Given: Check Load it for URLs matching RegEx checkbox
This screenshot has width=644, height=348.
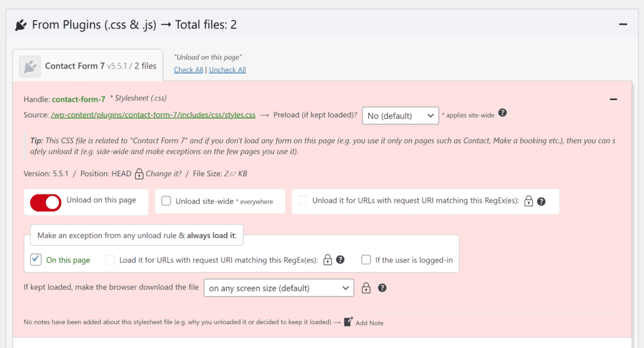Looking at the screenshot, I should pyautogui.click(x=109, y=260).
